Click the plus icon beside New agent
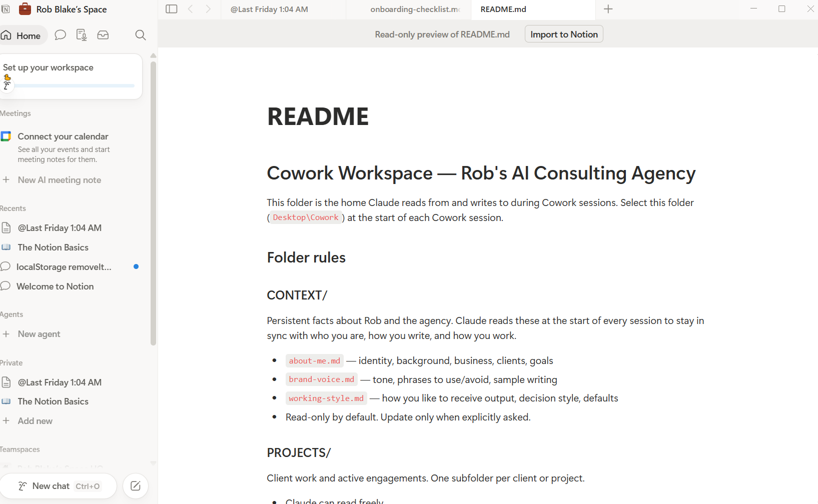Viewport: 818px width, 504px height. (6, 333)
